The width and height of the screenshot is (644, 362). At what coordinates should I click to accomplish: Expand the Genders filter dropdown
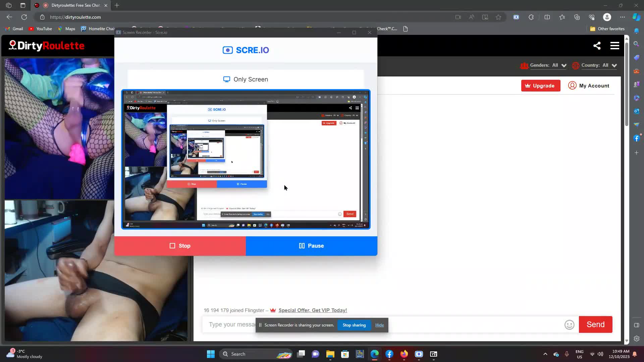coord(564,65)
